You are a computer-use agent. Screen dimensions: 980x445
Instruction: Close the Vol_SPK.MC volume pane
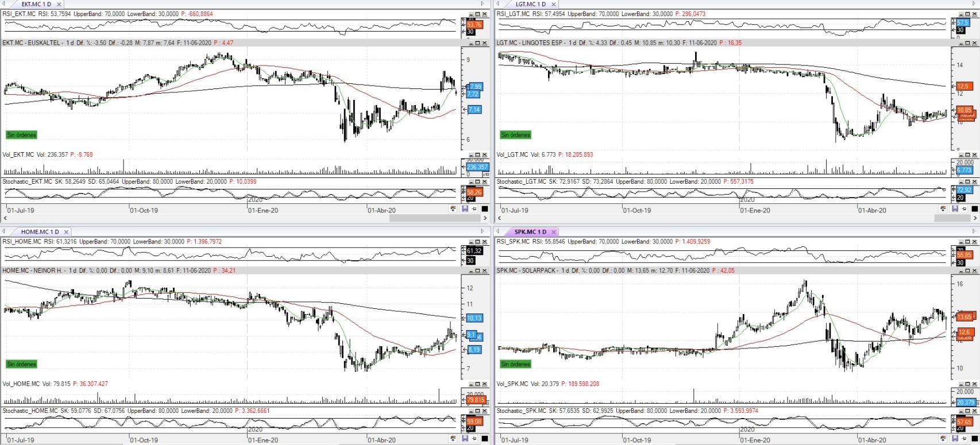[x=975, y=384]
